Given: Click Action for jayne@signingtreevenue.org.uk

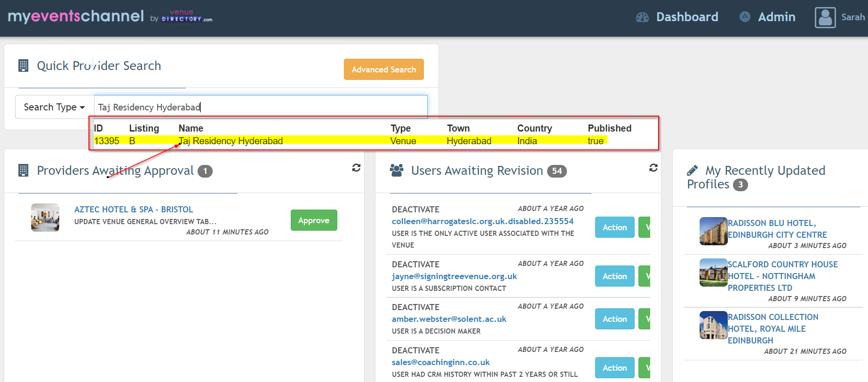Looking at the screenshot, I should click(614, 276).
